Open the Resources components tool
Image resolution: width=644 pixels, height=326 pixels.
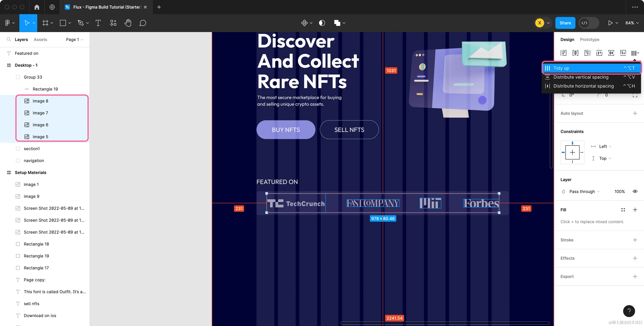pyautogui.click(x=113, y=23)
